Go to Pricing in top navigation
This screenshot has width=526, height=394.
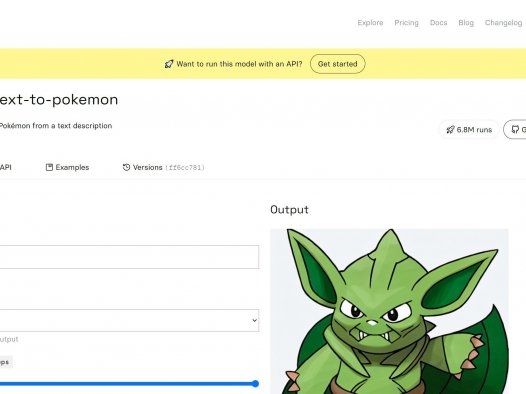pos(406,23)
